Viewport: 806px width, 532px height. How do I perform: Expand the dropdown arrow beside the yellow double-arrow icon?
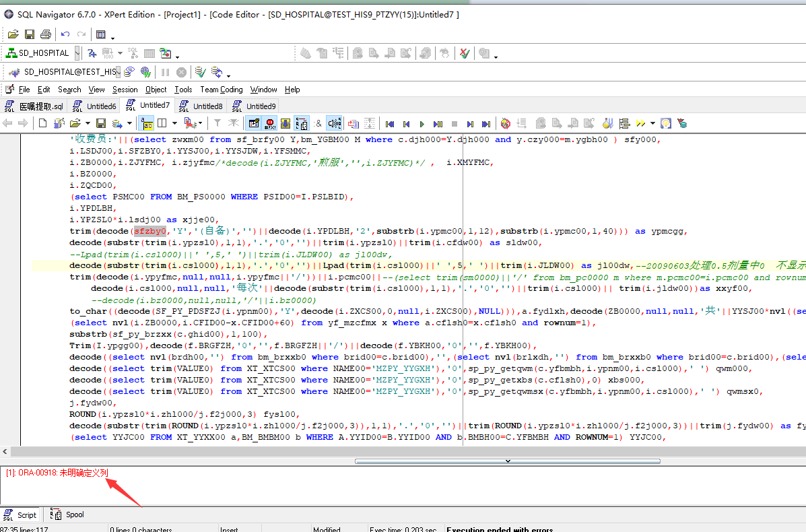tap(653, 123)
